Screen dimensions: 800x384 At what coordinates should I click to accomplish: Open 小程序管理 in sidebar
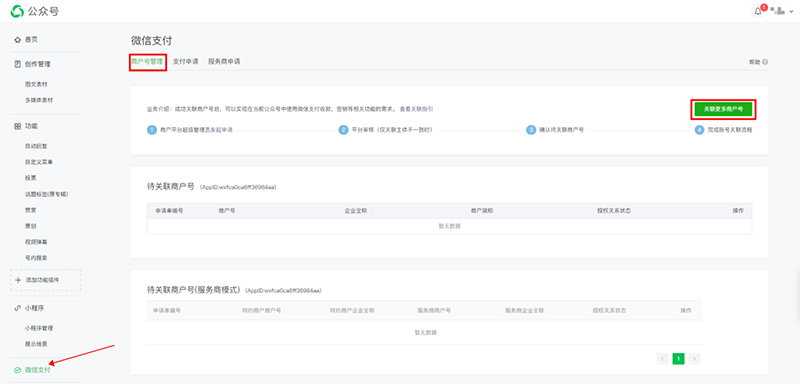tap(39, 328)
